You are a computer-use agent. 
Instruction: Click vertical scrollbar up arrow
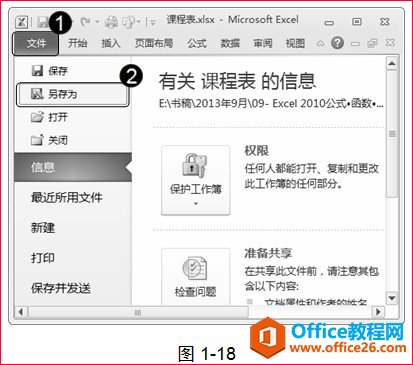(392, 64)
